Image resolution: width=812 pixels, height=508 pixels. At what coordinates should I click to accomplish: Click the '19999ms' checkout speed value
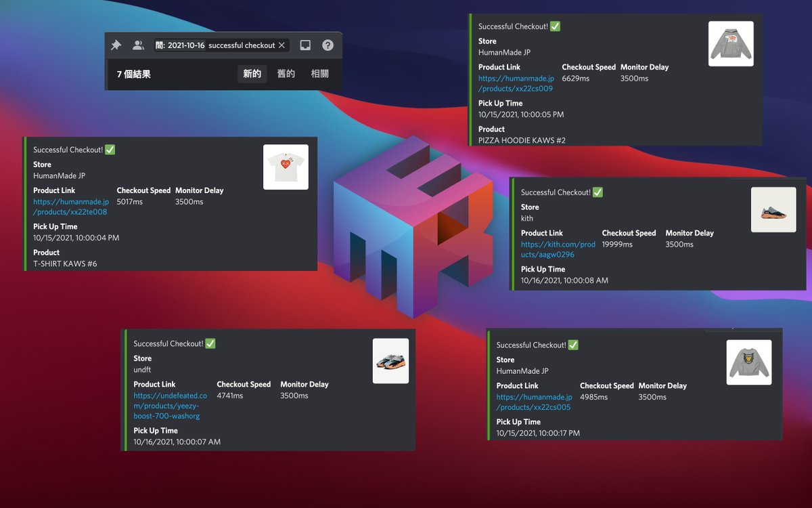click(x=618, y=245)
